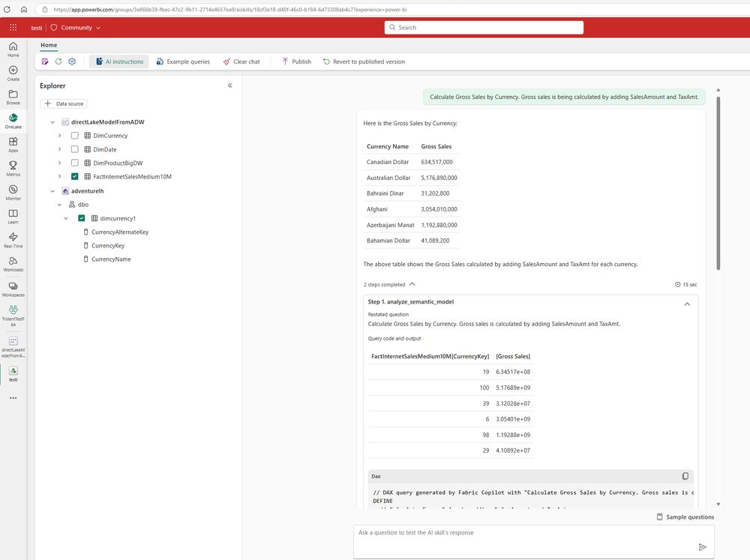Image resolution: width=750 pixels, height=560 pixels.
Task: Open the Monitor icon
Action: pyautogui.click(x=13, y=192)
